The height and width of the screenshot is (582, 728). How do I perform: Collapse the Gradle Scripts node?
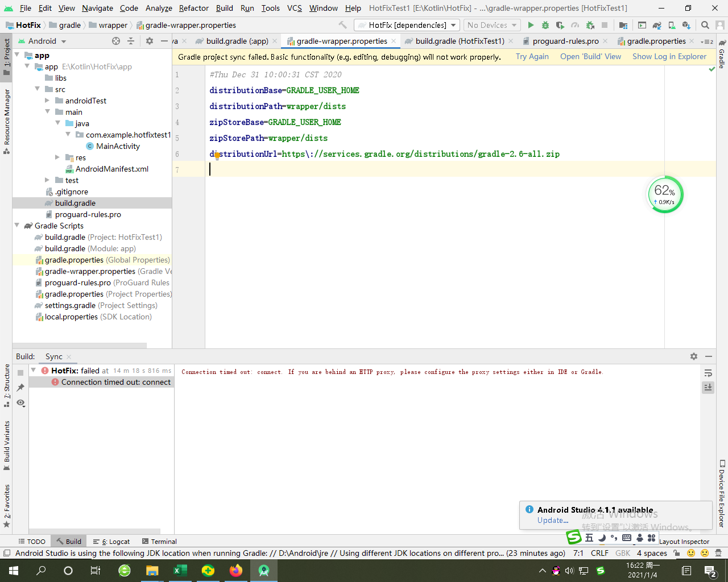pos(17,226)
